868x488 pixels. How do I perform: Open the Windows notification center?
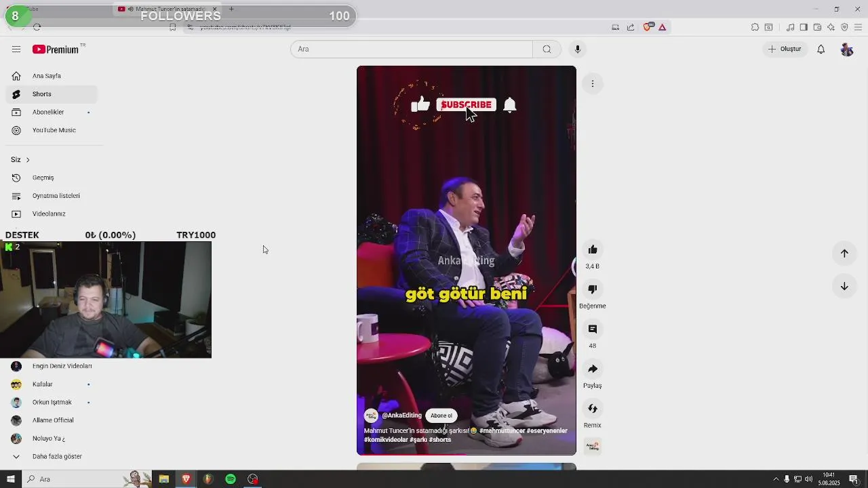pyautogui.click(x=853, y=479)
